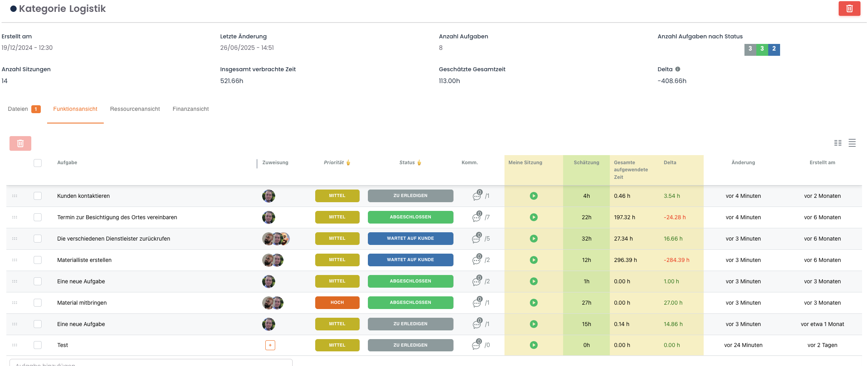Start session for Kunden kontaktieren task
This screenshot has height=366, width=868.
pyautogui.click(x=533, y=196)
